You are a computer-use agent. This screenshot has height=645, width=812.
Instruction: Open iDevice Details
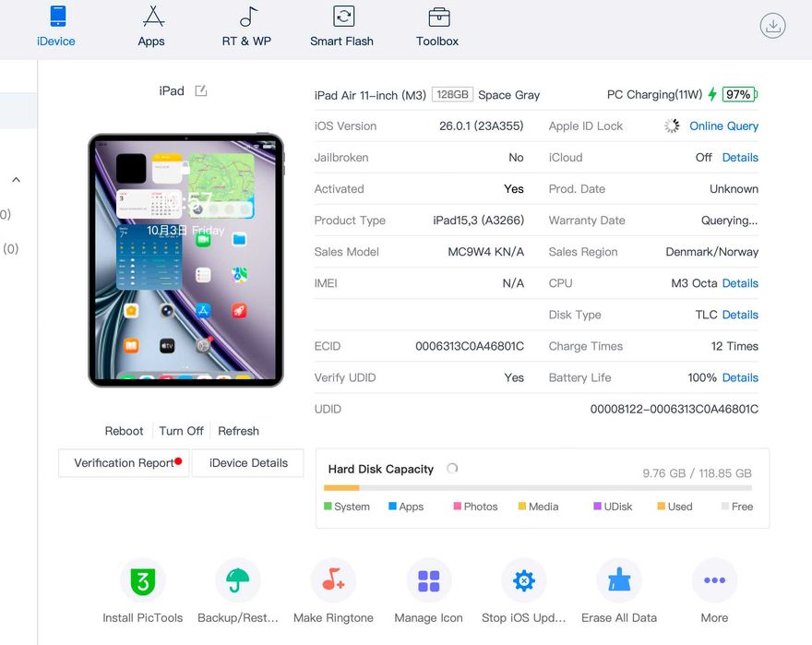tap(248, 462)
